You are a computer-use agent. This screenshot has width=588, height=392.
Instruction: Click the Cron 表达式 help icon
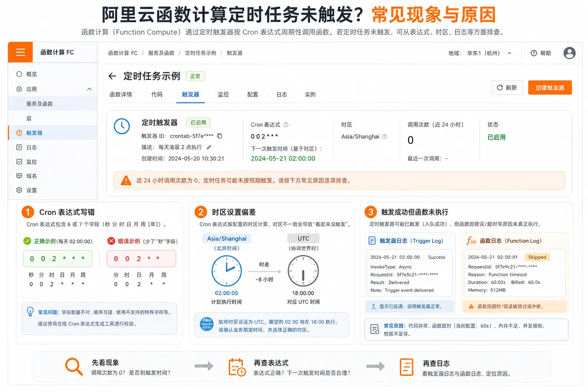click(x=286, y=125)
